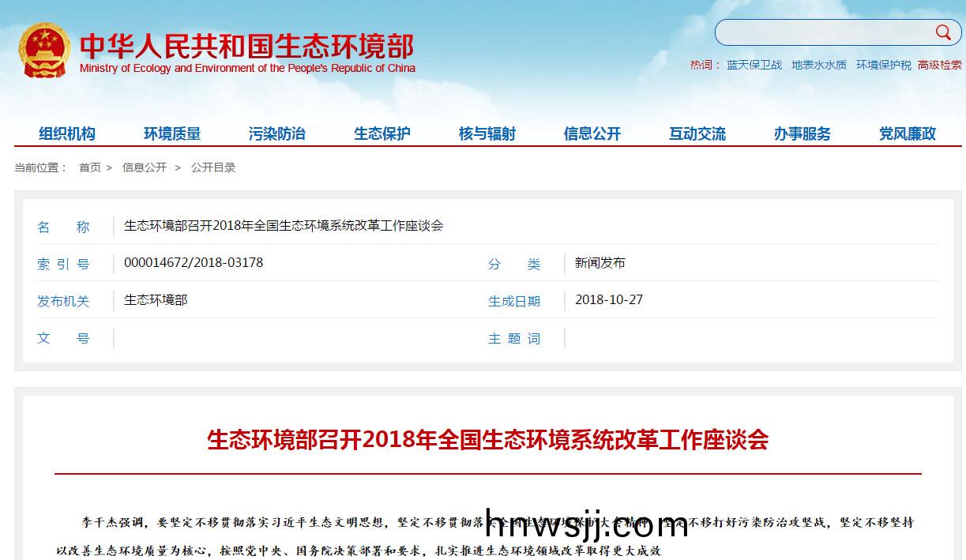Viewport: 966px width, 560px height.
Task: Click the 环境保护税 hot keyword link
Action: click(884, 65)
